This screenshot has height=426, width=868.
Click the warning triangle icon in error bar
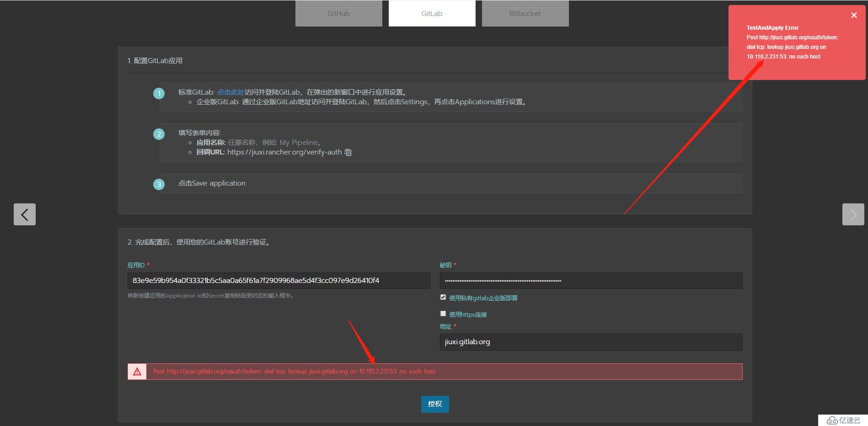point(137,372)
